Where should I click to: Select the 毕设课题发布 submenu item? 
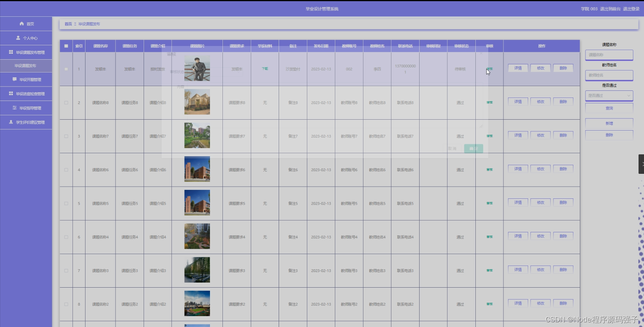pyautogui.click(x=25, y=65)
